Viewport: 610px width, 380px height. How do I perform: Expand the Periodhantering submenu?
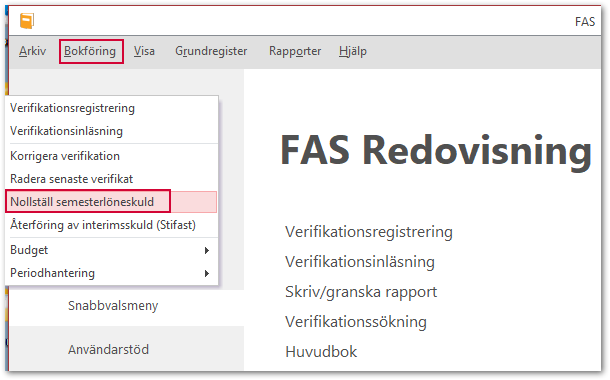(112, 273)
